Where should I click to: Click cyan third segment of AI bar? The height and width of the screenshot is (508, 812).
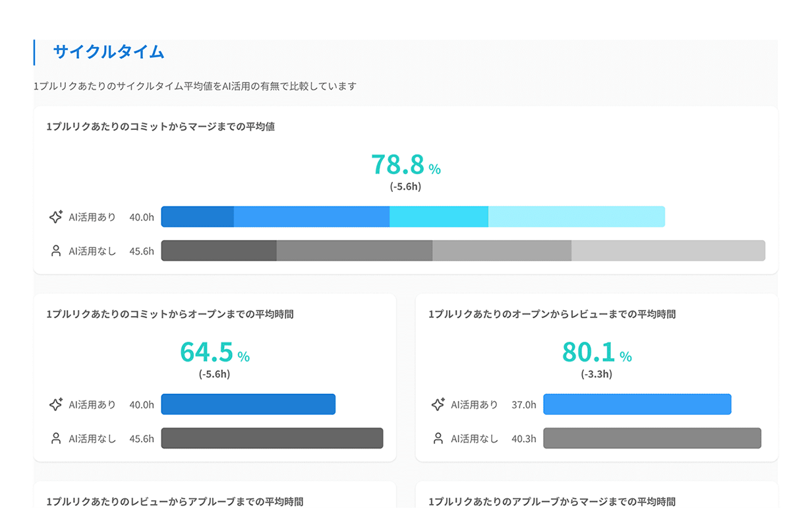point(439,217)
